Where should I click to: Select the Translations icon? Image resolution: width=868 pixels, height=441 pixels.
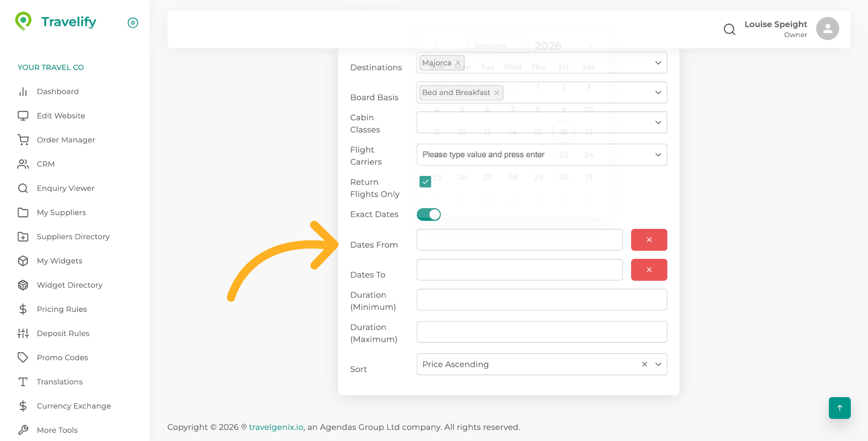point(23,382)
